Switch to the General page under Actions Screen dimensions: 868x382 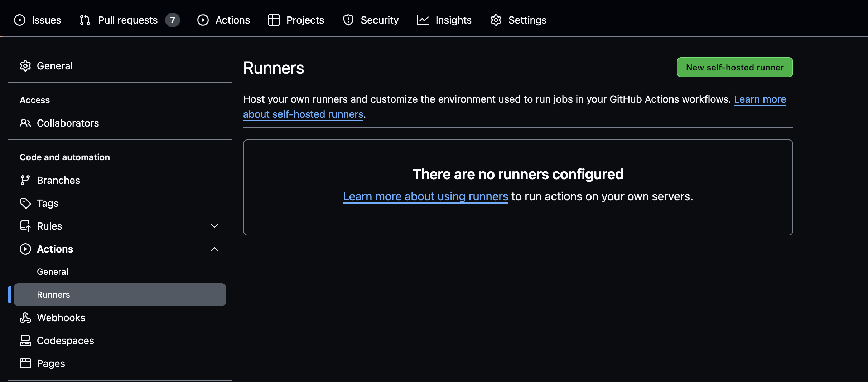(x=52, y=271)
